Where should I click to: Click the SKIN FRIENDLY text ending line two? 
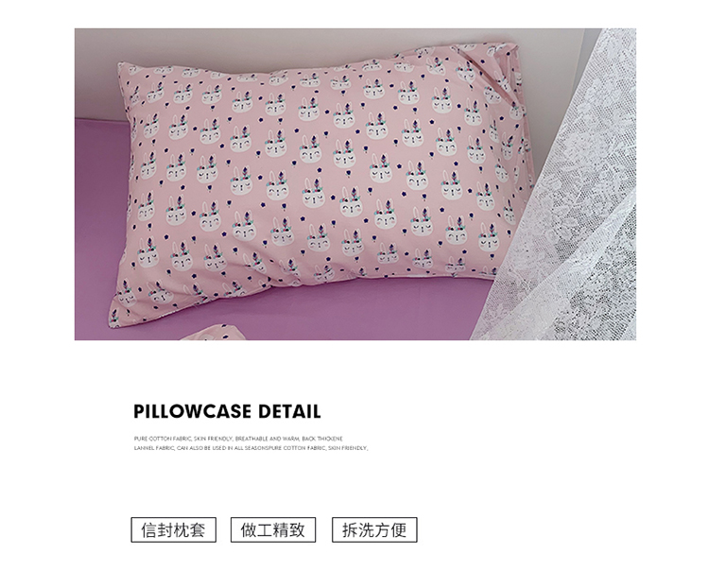(348, 448)
